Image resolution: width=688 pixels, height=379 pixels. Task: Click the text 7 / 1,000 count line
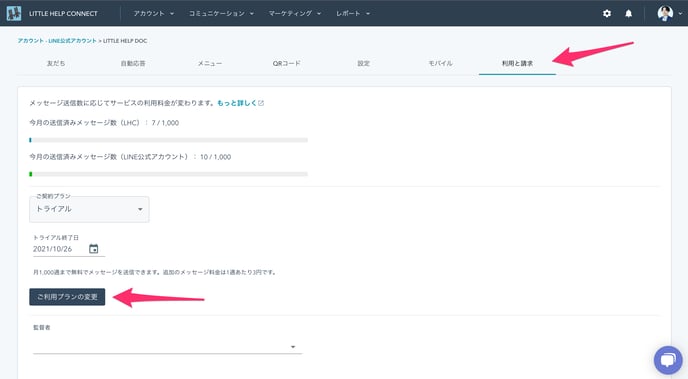pos(104,123)
